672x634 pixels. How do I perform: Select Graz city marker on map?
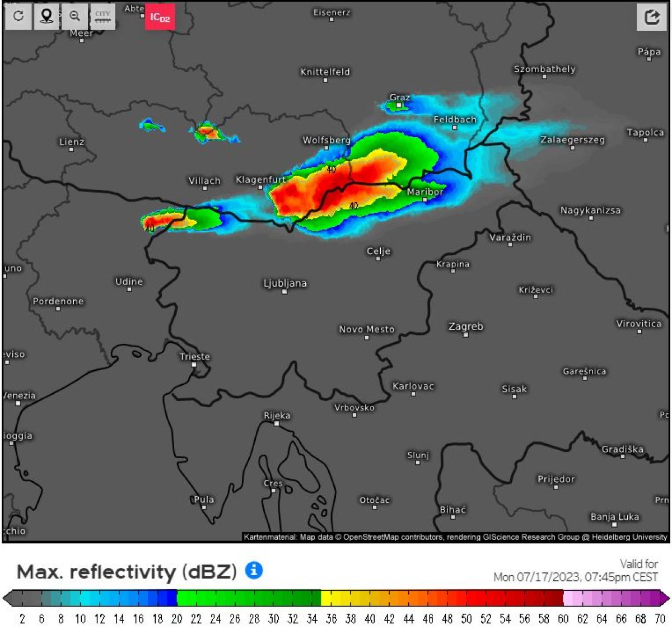(399, 105)
